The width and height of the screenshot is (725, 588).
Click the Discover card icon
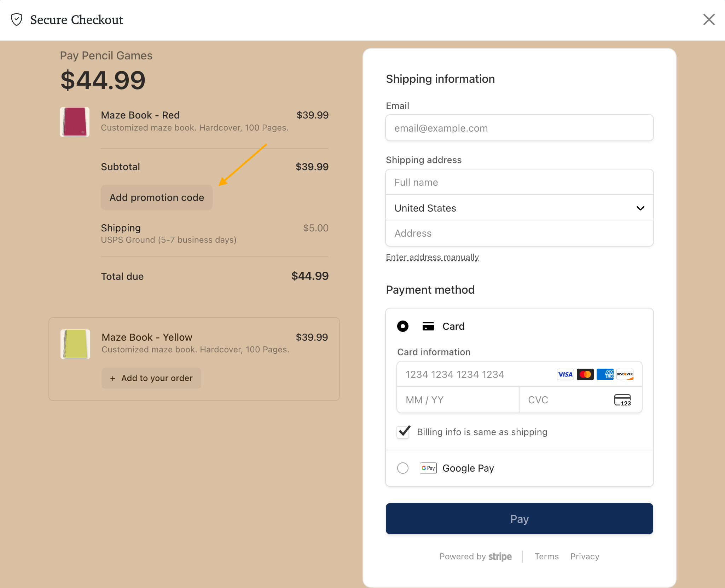pos(625,374)
